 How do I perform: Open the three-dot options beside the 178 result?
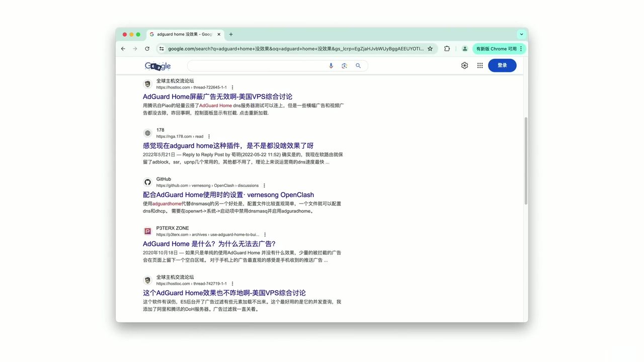click(x=209, y=136)
